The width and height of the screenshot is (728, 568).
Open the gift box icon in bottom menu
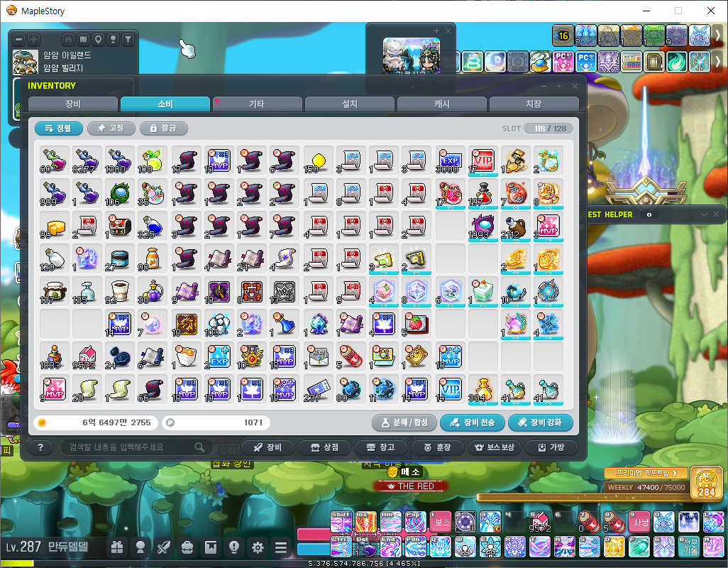click(x=117, y=547)
